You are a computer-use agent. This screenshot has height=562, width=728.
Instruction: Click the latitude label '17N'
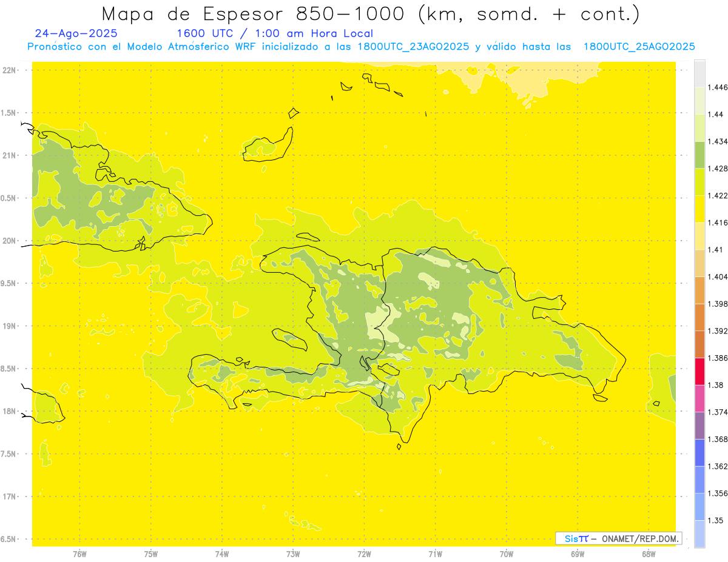(x=10, y=497)
